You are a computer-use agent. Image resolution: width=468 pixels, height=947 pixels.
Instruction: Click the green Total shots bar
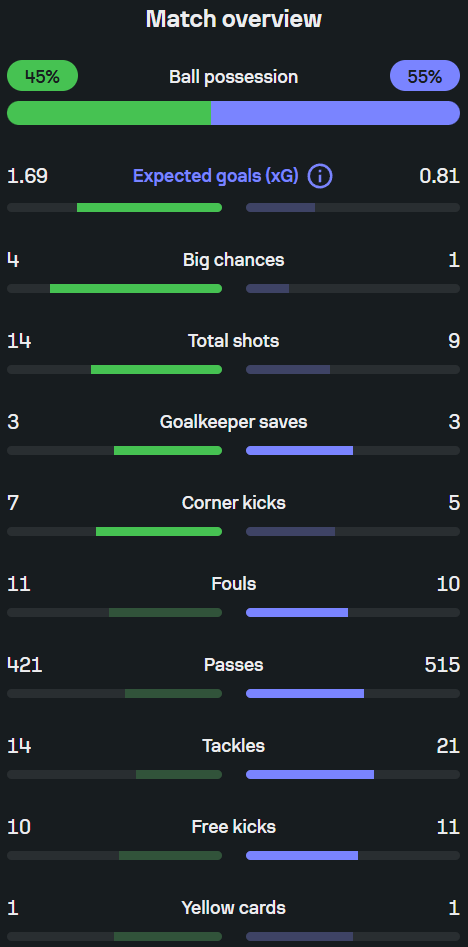tap(156, 369)
